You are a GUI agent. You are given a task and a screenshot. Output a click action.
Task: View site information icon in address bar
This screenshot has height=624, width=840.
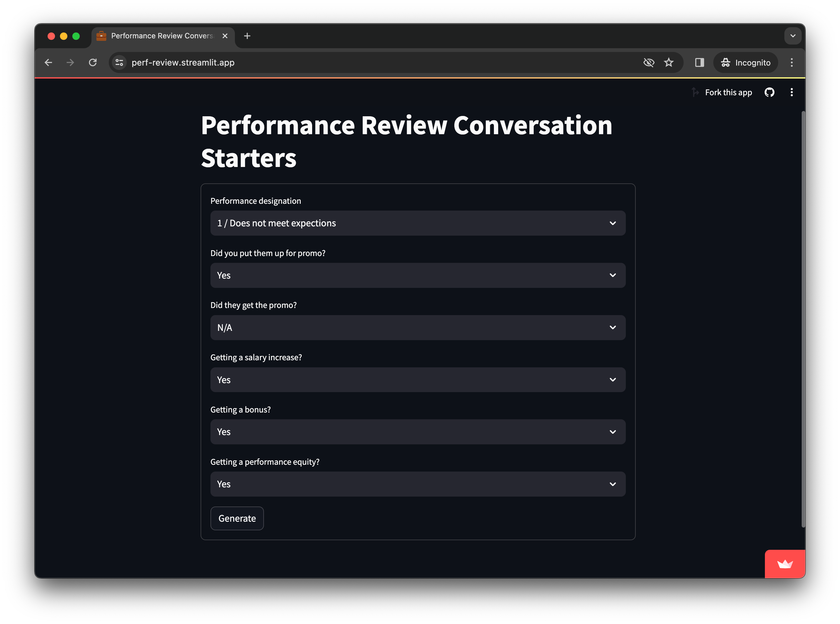119,62
